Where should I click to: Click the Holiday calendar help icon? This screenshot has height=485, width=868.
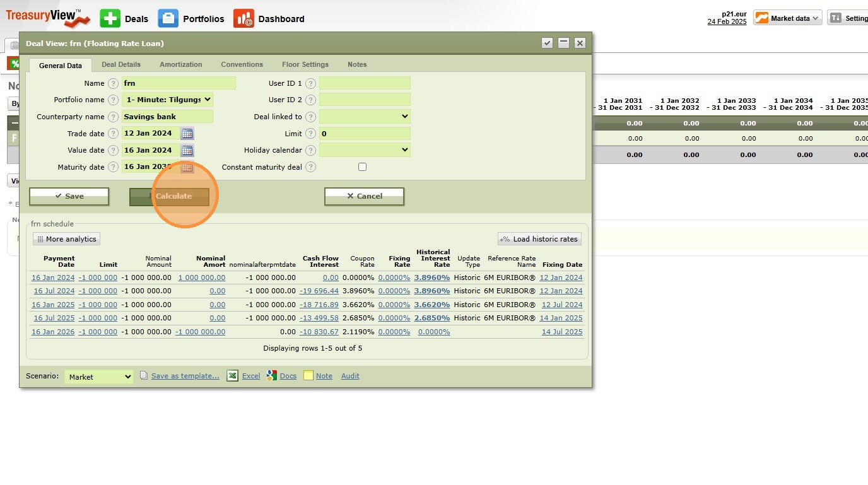click(310, 150)
